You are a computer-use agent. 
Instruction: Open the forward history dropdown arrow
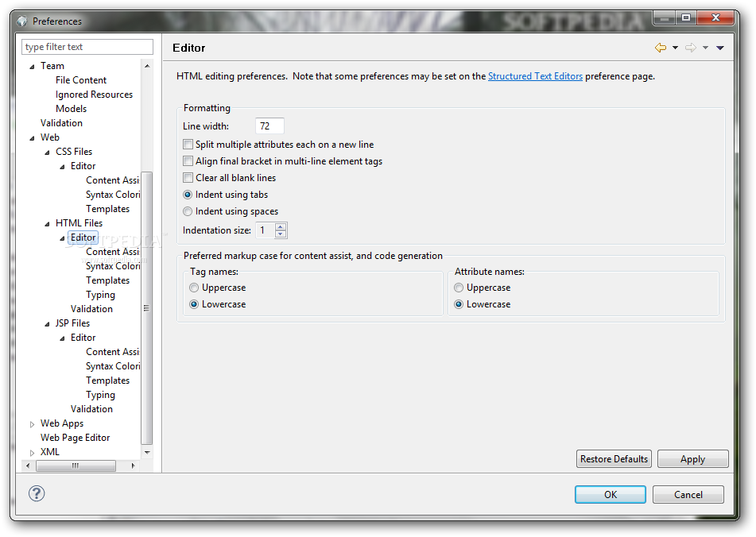coord(705,48)
